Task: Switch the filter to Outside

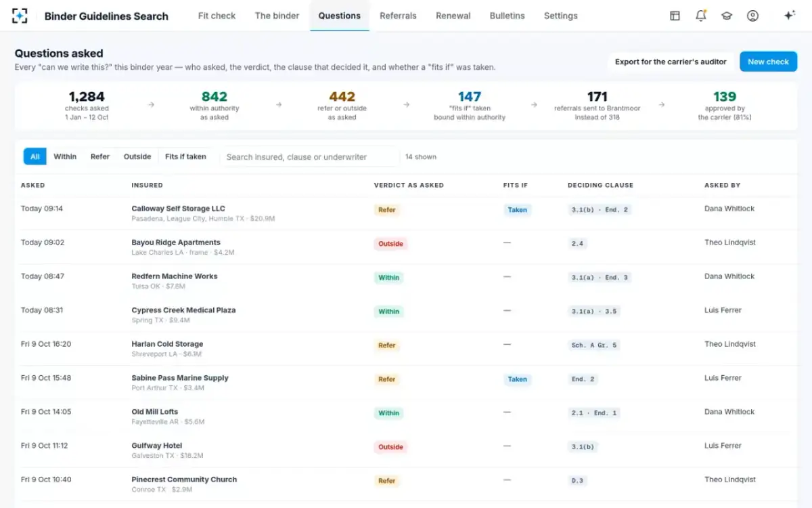Action: pyautogui.click(x=137, y=156)
